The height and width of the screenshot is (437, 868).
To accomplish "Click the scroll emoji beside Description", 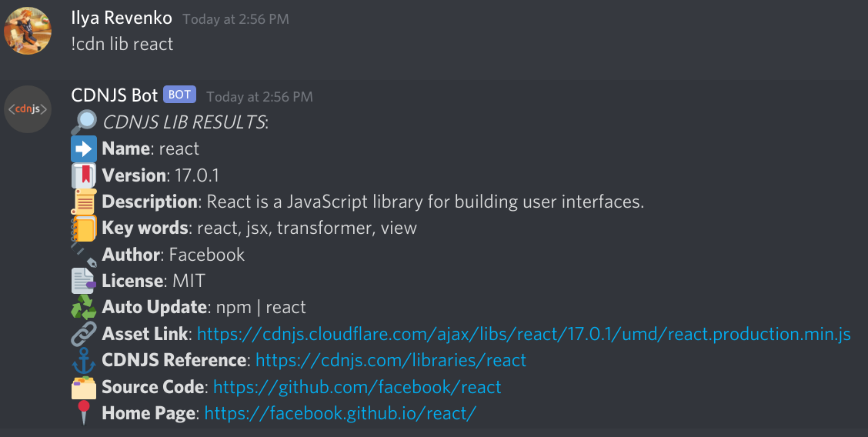I will coord(84,202).
